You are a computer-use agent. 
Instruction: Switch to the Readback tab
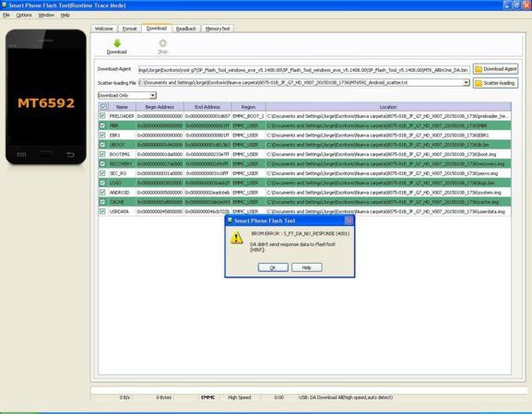pos(186,29)
